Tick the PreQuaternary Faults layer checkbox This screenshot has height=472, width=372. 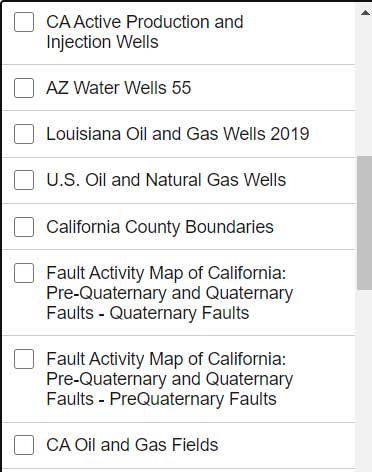point(24,359)
